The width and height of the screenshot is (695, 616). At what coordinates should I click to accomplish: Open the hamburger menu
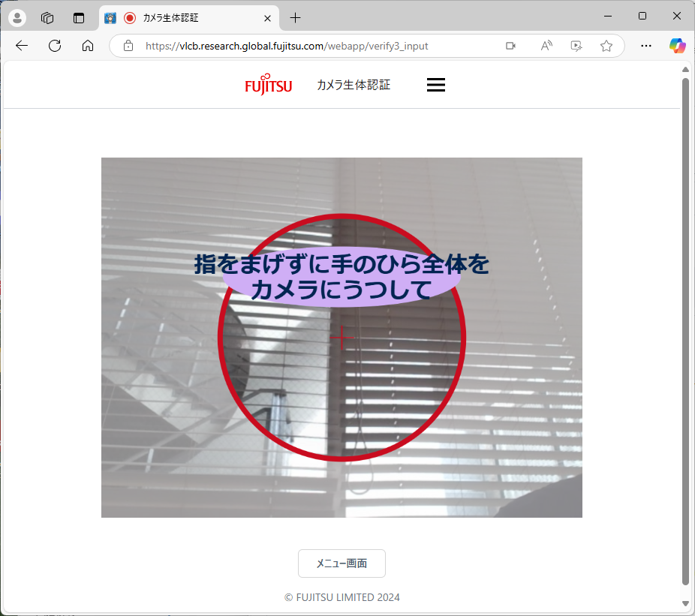click(436, 85)
